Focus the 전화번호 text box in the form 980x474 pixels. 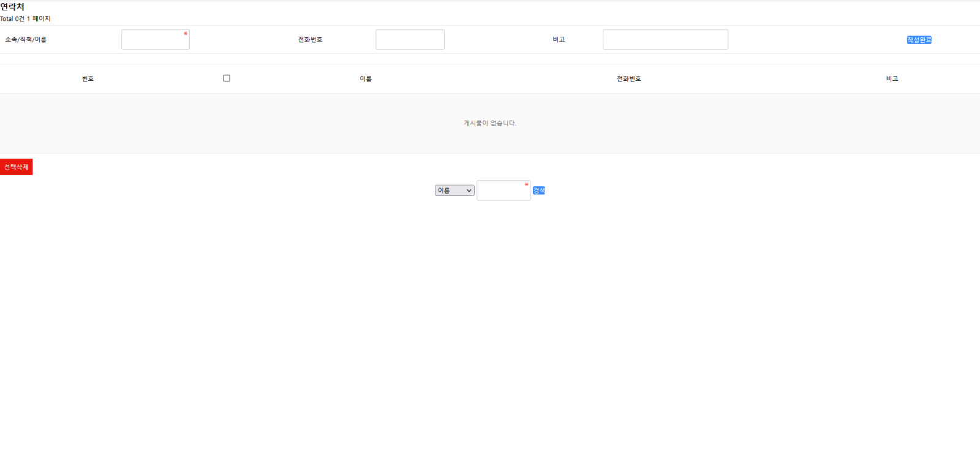coord(410,40)
